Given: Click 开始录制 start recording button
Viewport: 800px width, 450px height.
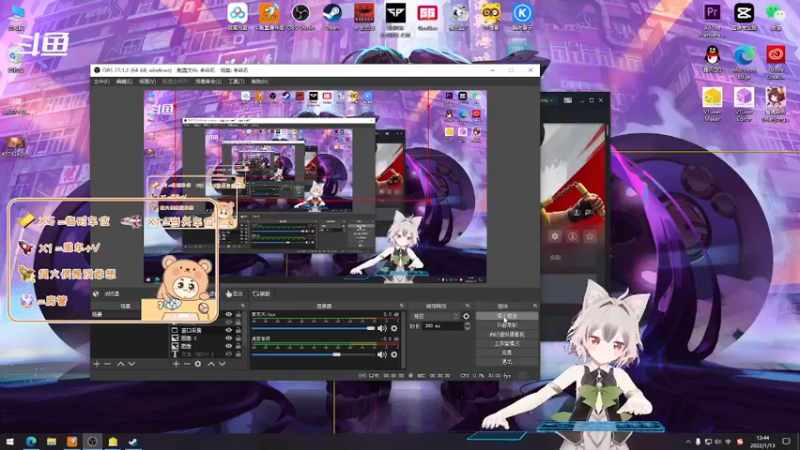Looking at the screenshot, I should click(x=507, y=325).
